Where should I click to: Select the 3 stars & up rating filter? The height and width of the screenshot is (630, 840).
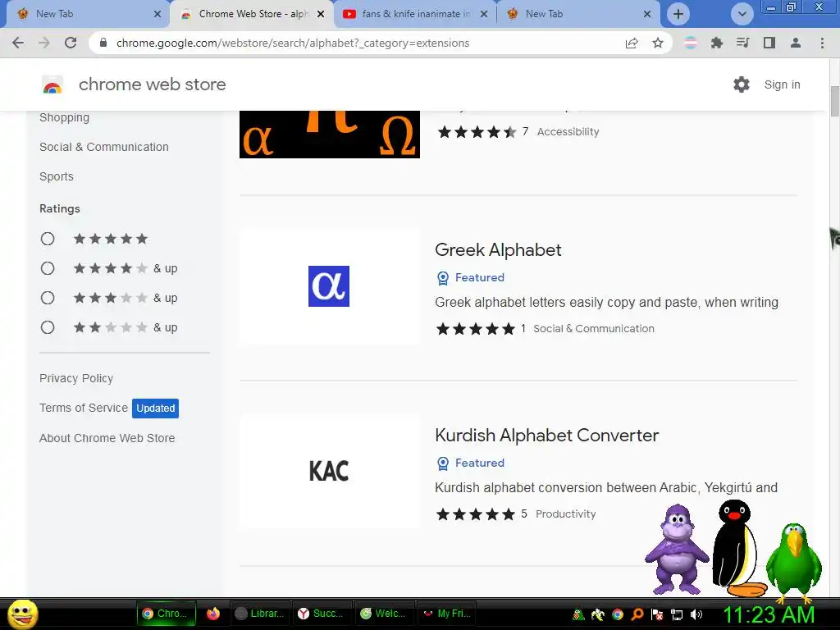(48, 298)
